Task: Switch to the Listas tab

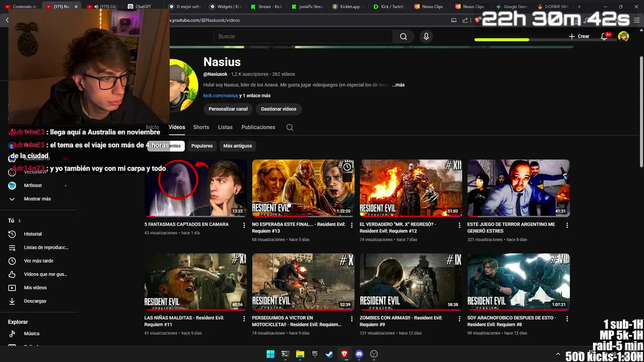Action: 225,127
